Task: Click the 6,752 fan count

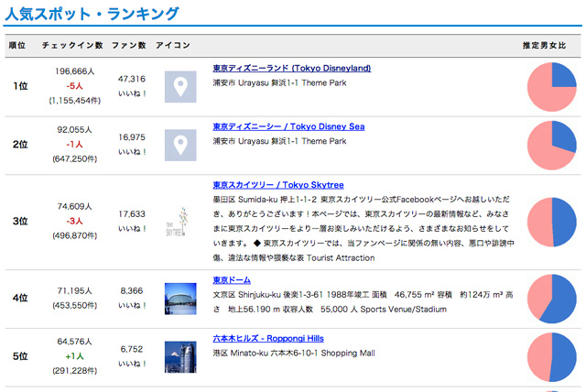Action: pos(132,349)
